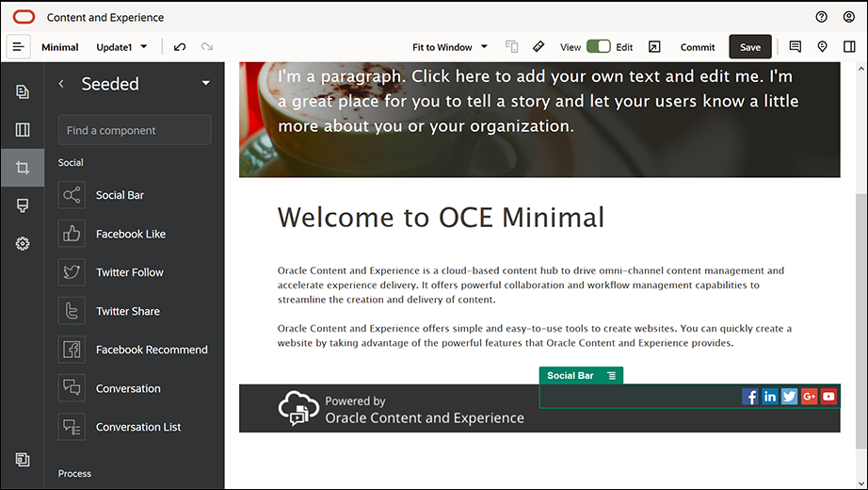Open the Update1 dropdown
868x490 pixels.
(x=121, y=47)
